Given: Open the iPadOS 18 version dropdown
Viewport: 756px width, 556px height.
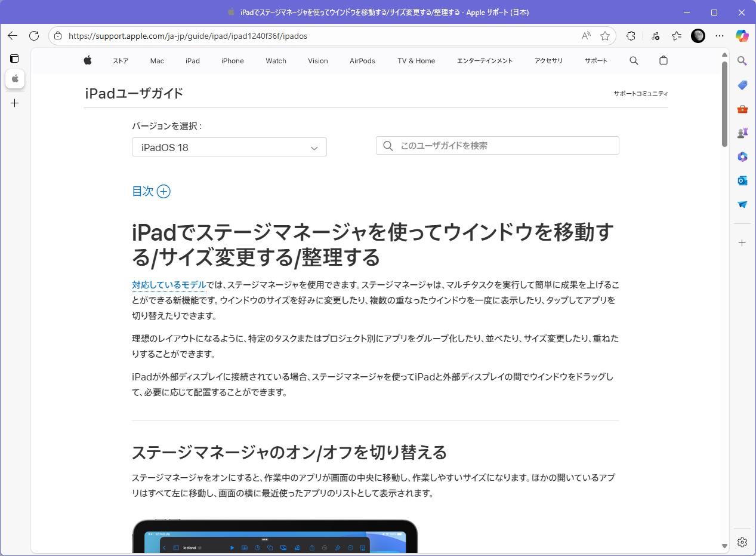Looking at the screenshot, I should [229, 147].
